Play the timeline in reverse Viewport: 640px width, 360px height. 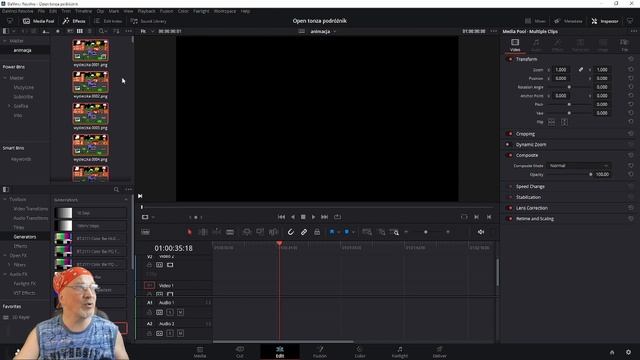pyautogui.click(x=293, y=217)
